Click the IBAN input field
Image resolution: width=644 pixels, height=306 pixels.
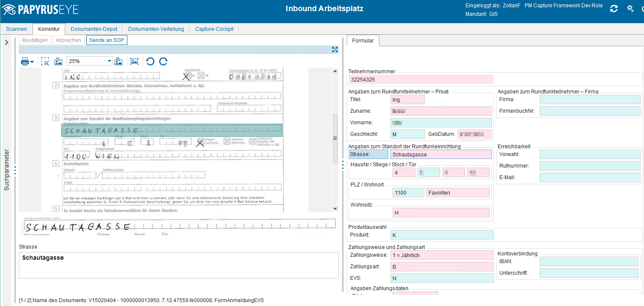click(x=590, y=261)
